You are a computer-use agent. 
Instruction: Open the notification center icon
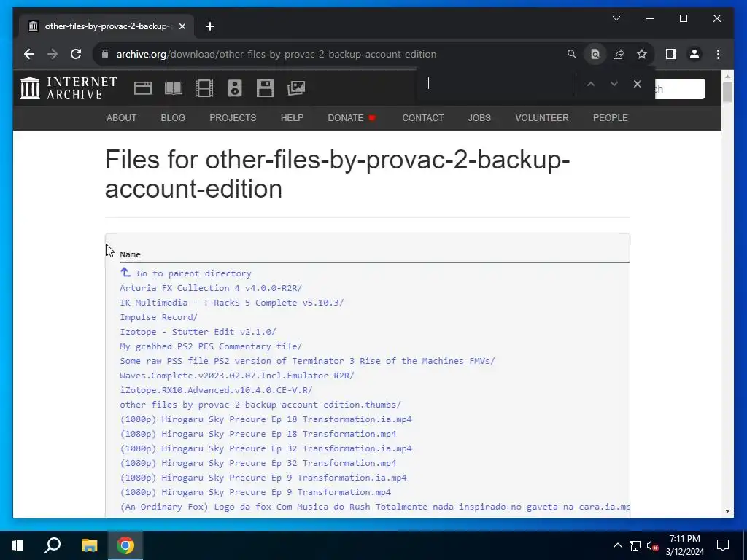coord(723,545)
